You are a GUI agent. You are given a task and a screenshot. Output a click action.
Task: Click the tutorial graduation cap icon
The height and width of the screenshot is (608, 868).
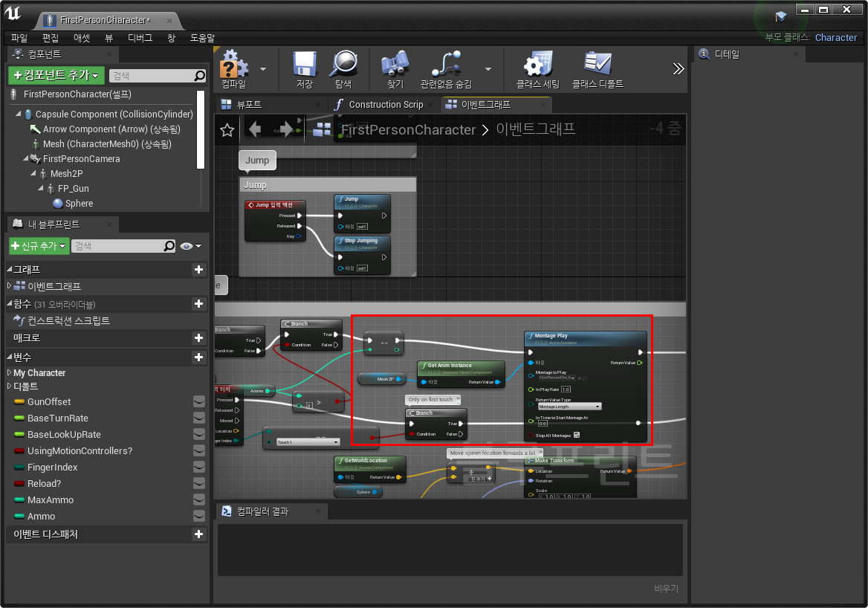[x=780, y=16]
